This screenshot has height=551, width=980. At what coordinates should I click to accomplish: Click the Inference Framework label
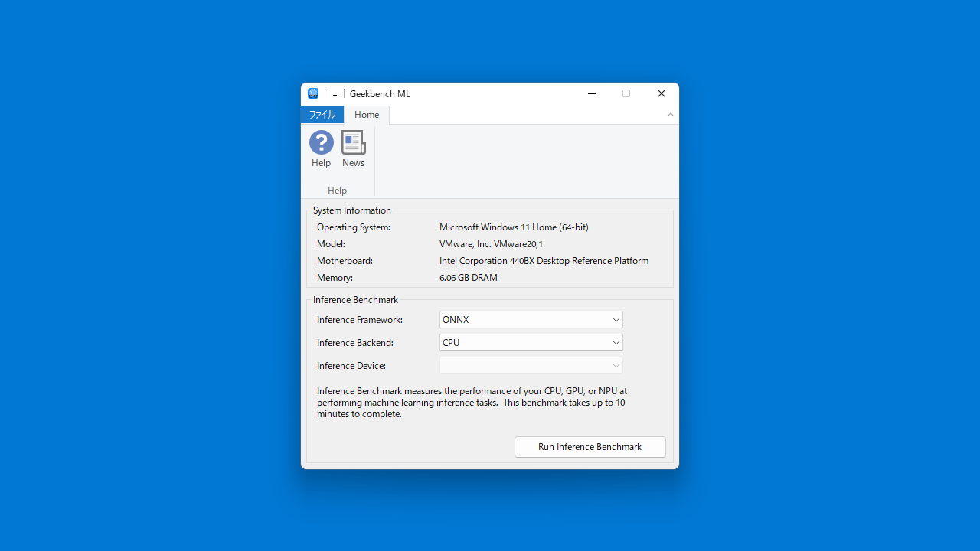click(360, 320)
